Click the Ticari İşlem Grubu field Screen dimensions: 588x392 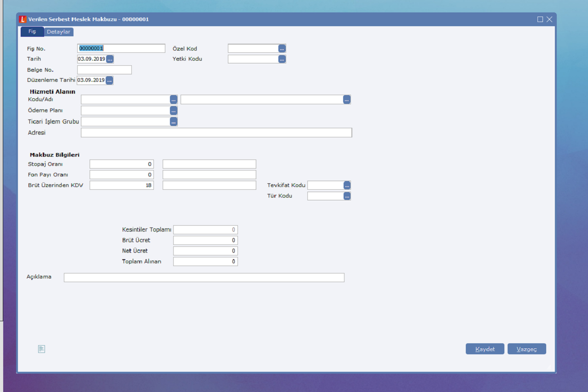pyautogui.click(x=125, y=121)
